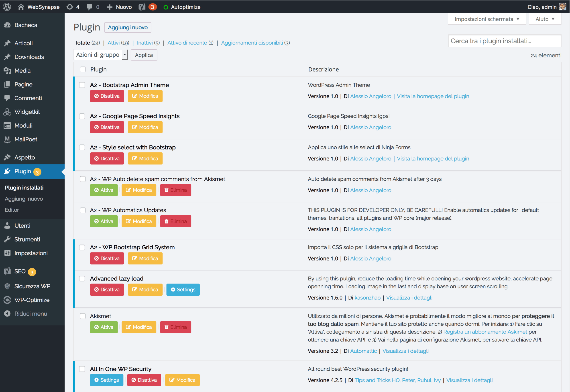Click the Utenti user icon

tap(7, 225)
